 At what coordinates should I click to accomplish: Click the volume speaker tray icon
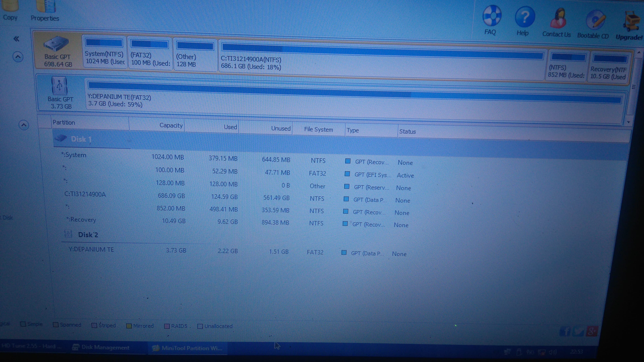tap(553, 352)
